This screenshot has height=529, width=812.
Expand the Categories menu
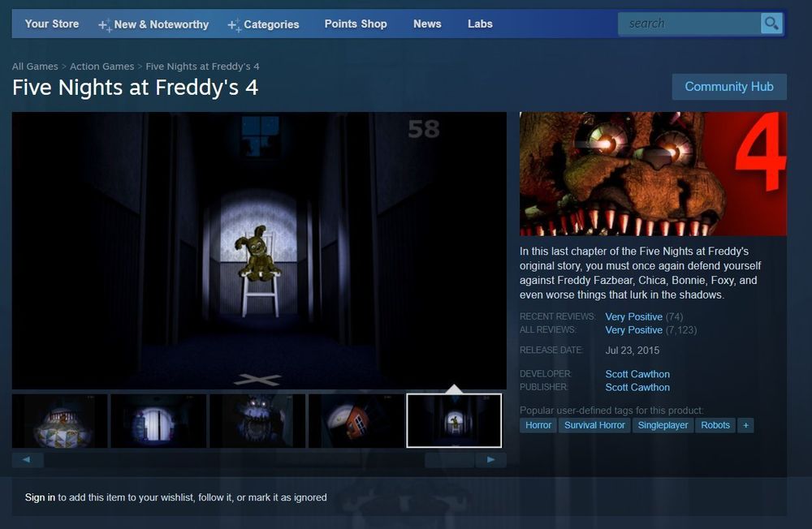[x=264, y=24]
